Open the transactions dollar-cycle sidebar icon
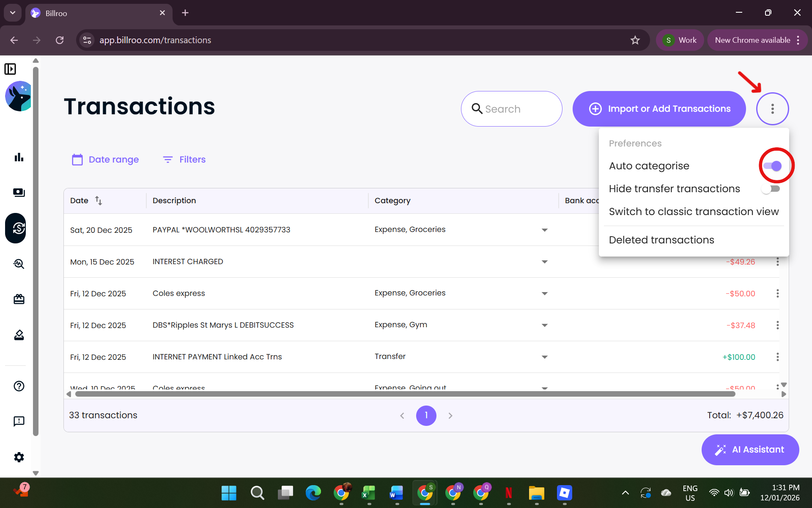This screenshot has height=508, width=812. pyautogui.click(x=19, y=228)
